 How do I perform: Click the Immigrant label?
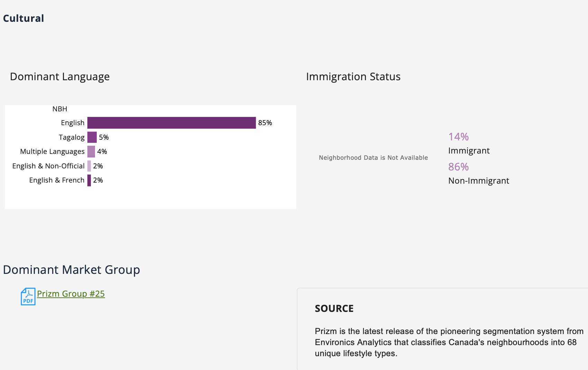coord(469,151)
